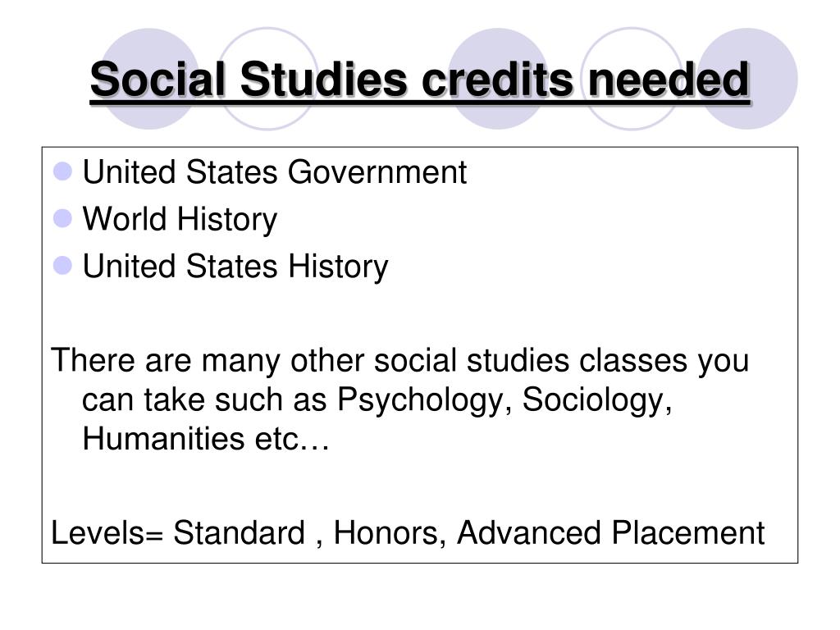Click the word 'Sociology' in the paragraph

pyautogui.click(x=593, y=400)
